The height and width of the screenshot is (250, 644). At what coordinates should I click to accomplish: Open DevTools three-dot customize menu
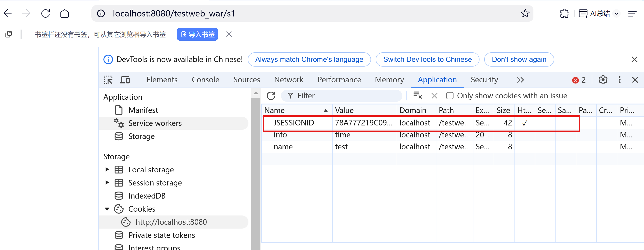click(x=619, y=80)
